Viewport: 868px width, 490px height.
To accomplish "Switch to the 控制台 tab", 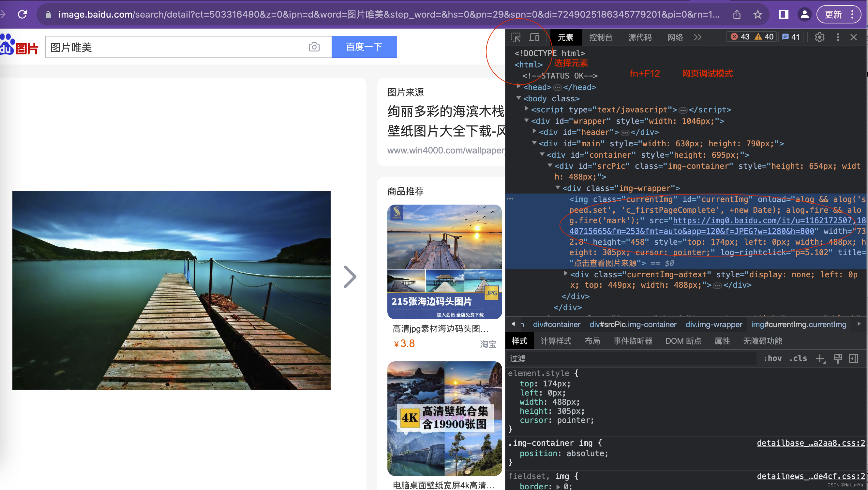I will pyautogui.click(x=601, y=37).
